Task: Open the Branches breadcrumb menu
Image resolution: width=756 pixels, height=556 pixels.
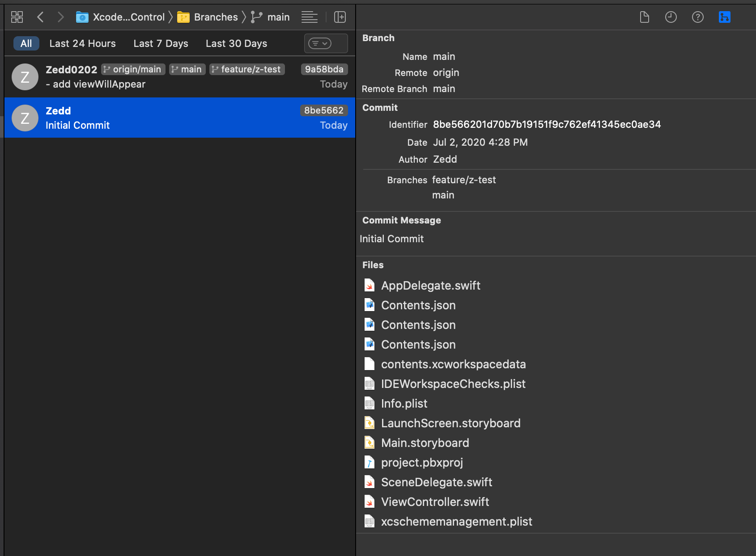Action: point(216,17)
